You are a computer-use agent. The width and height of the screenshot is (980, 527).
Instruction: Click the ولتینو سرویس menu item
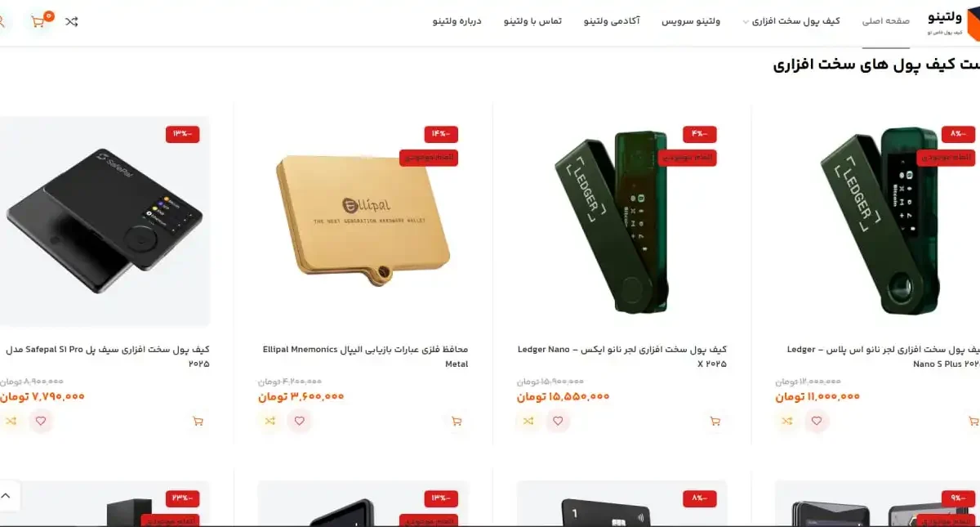[x=691, y=21]
